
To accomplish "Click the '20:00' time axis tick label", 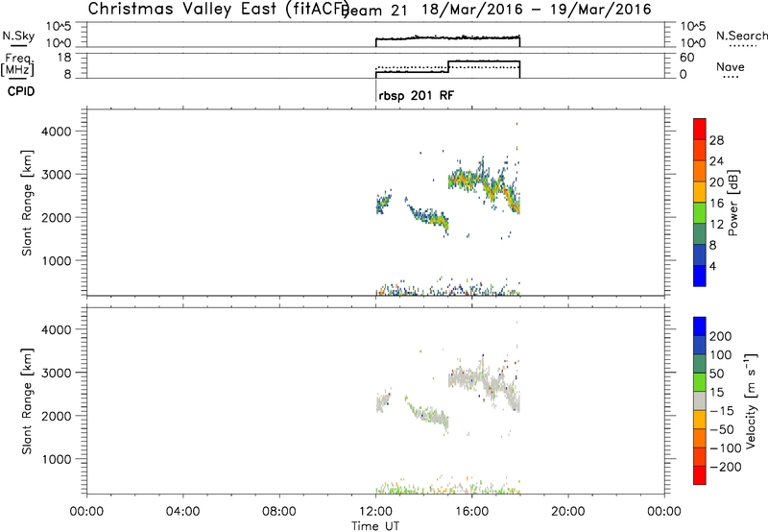I will click(568, 512).
